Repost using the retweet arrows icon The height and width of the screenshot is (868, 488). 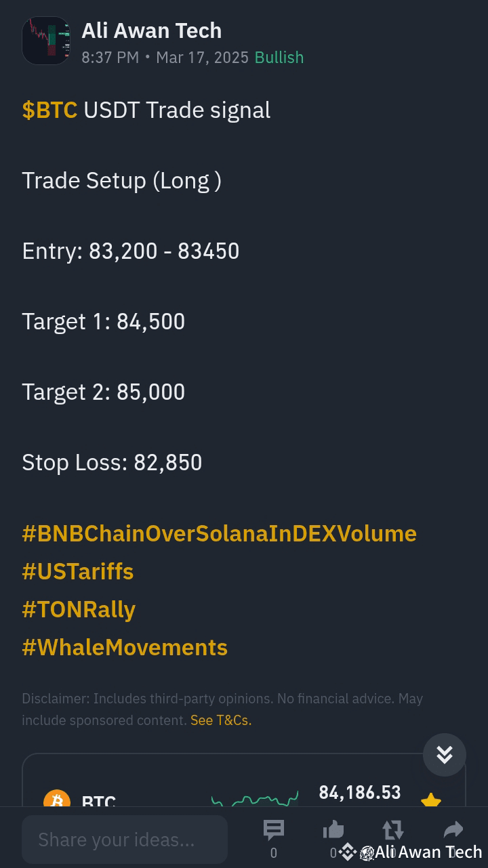[393, 830]
